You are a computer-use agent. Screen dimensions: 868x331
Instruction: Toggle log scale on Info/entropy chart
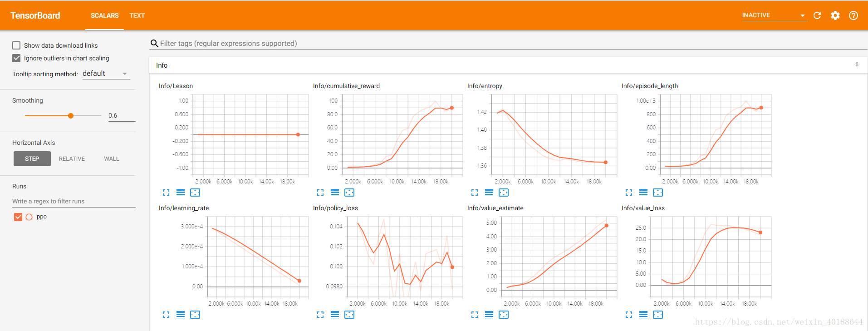[489, 193]
